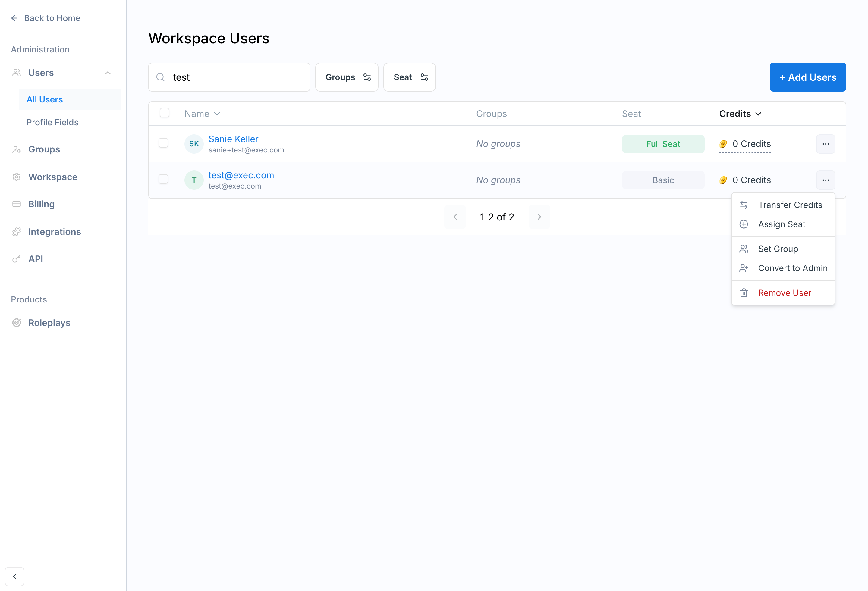
Task: Close the three-dot menu for test@exec.com
Action: tap(826, 180)
